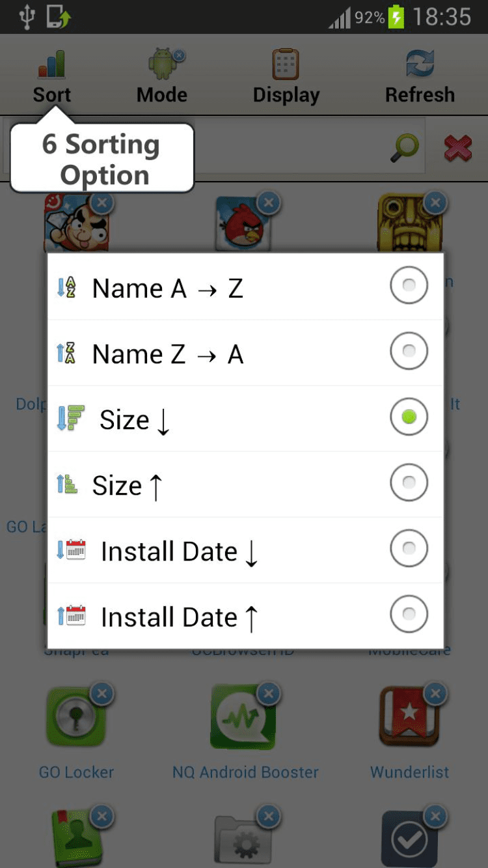This screenshot has height=868, width=488.
Task: Select Install Date descending radio button
Action: (409, 548)
